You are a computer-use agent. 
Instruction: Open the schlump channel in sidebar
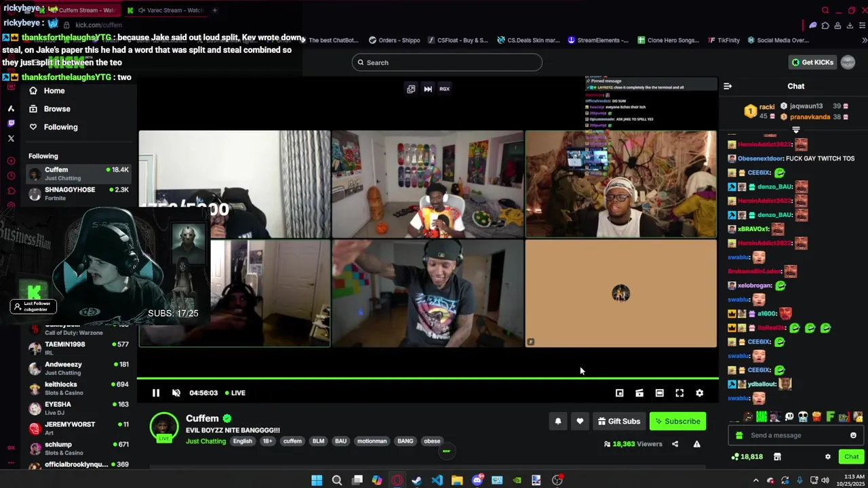click(x=79, y=448)
